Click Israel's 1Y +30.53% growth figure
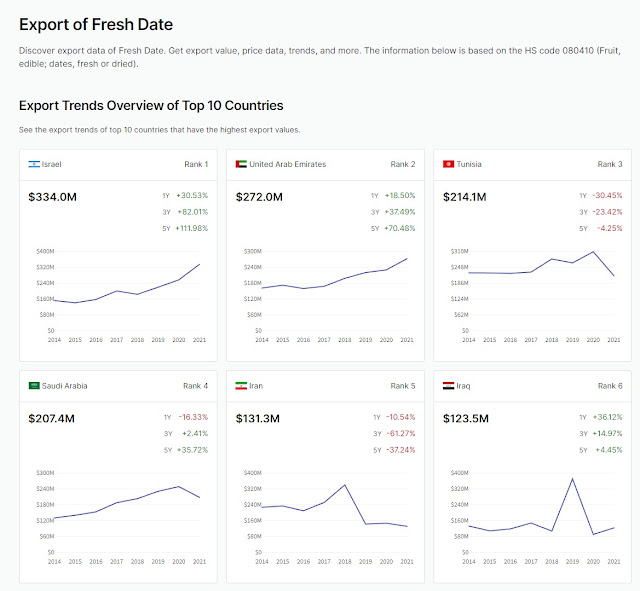This screenshot has width=640, height=591. click(192, 196)
